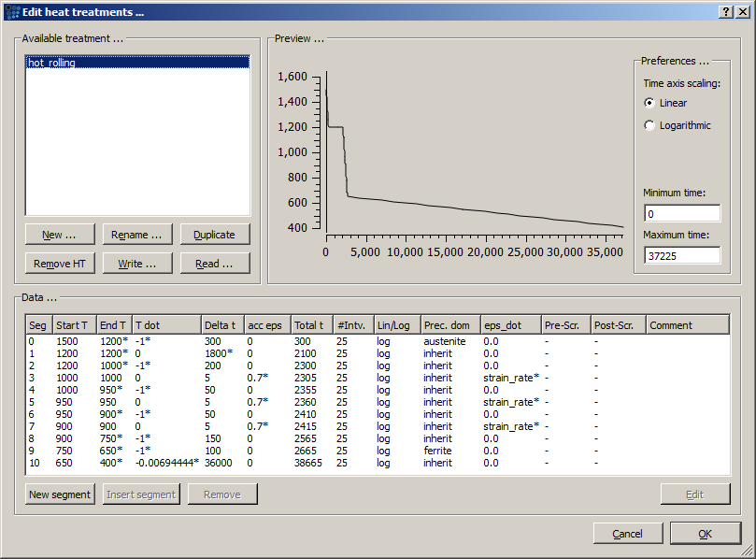Click the Remove HT button
The width and height of the screenshot is (756, 559).
click(x=59, y=264)
